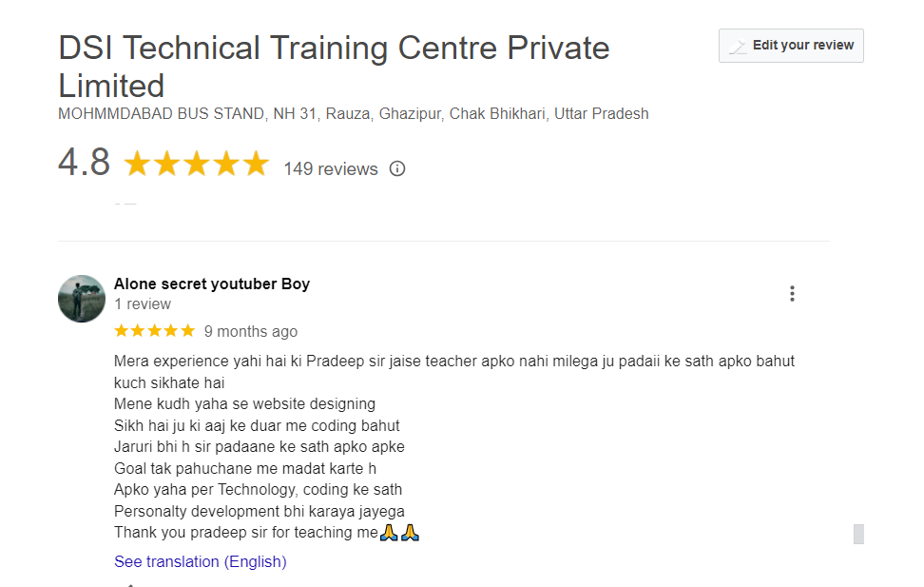Click the 149 reviews count
The height and width of the screenshot is (587, 924).
(x=331, y=169)
